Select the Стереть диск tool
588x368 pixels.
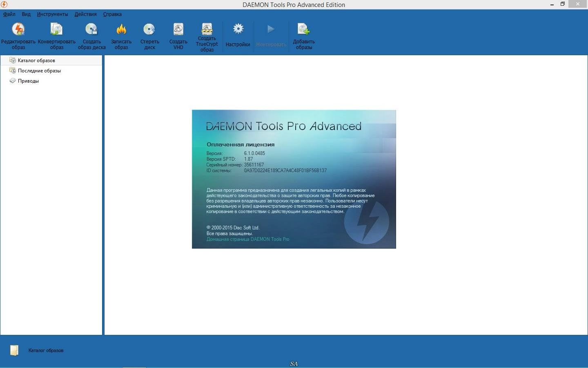click(149, 36)
